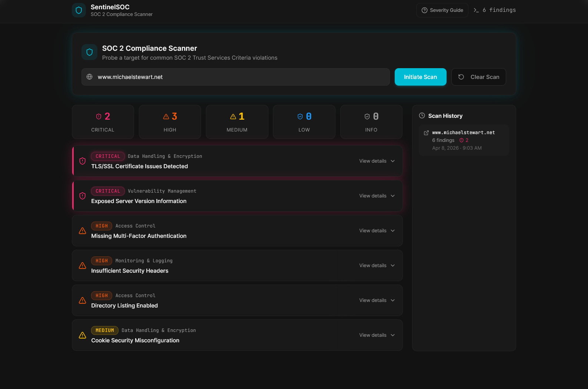The image size is (588, 389).
Task: Show details for Insufficient Security Headers
Action: [377, 266]
